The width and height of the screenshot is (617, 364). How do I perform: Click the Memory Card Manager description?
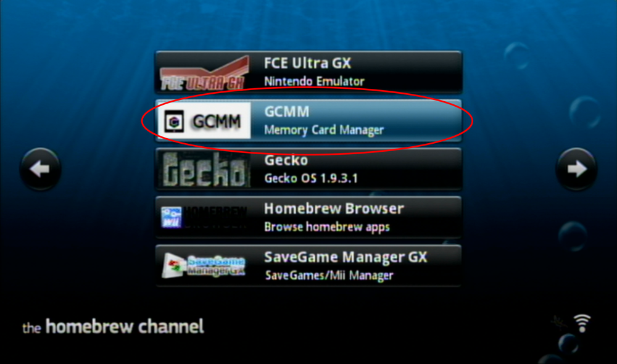(324, 130)
